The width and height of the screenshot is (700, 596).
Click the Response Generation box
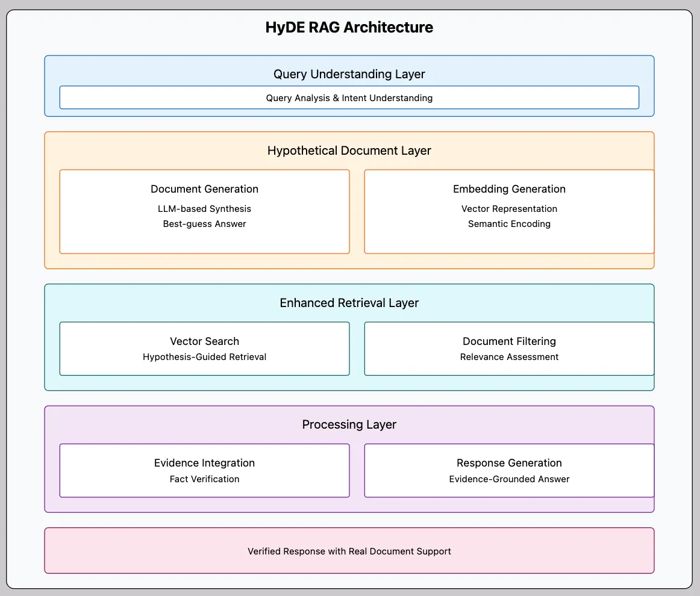[509, 463]
